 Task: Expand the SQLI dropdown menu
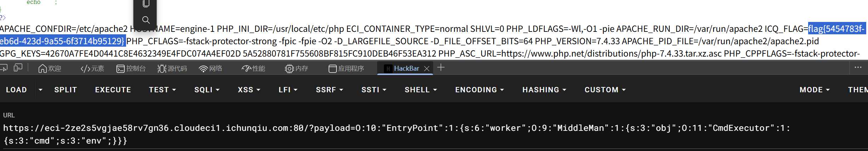click(x=207, y=90)
